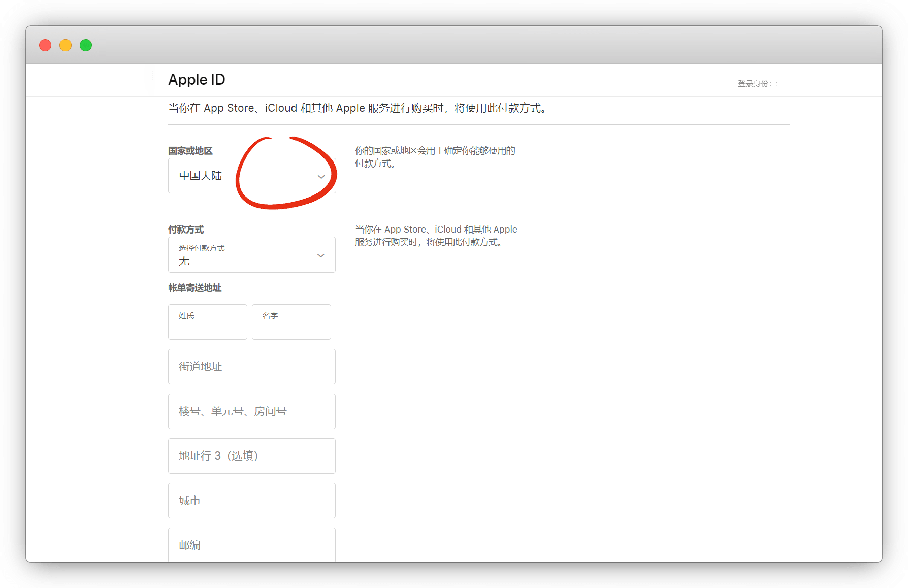This screenshot has height=588, width=908.
Task: Click the 邮编 input field
Action: tap(252, 545)
